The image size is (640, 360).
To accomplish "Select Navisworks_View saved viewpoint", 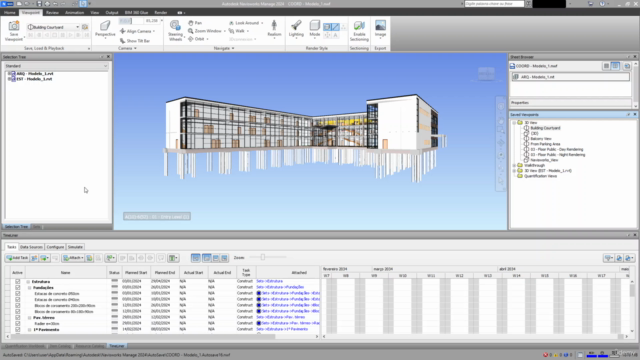I will [544, 160].
